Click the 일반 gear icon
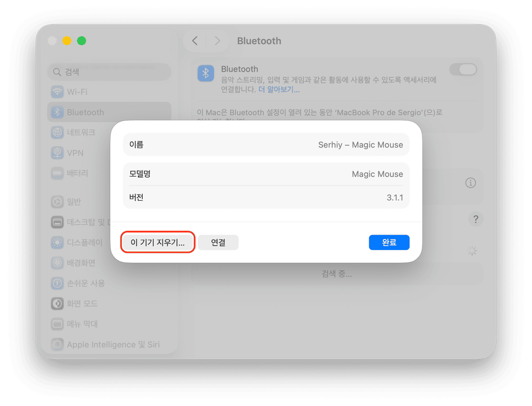 [57, 202]
